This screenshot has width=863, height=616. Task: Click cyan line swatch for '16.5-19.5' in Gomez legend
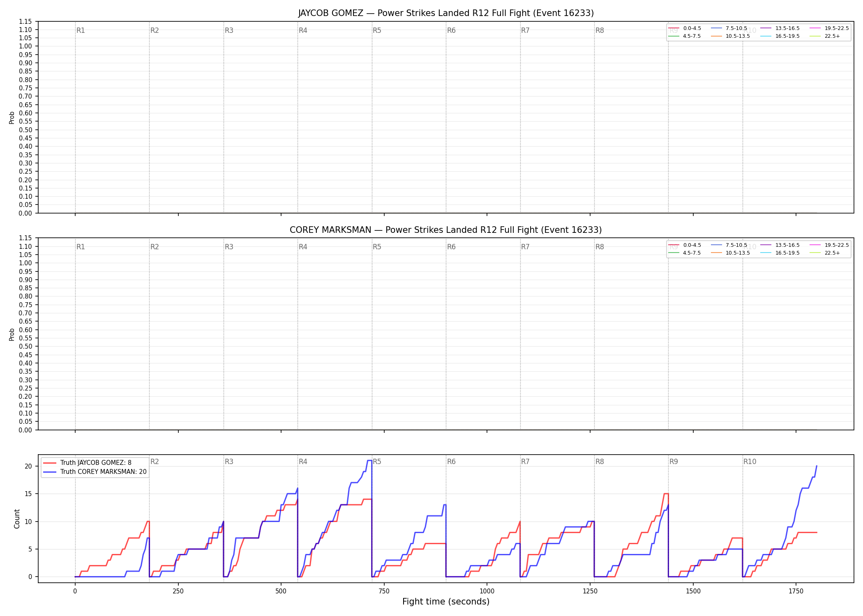pos(766,36)
